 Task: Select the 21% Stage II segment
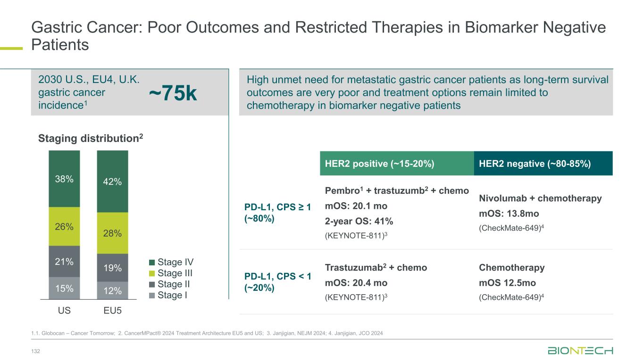pyautogui.click(x=64, y=261)
